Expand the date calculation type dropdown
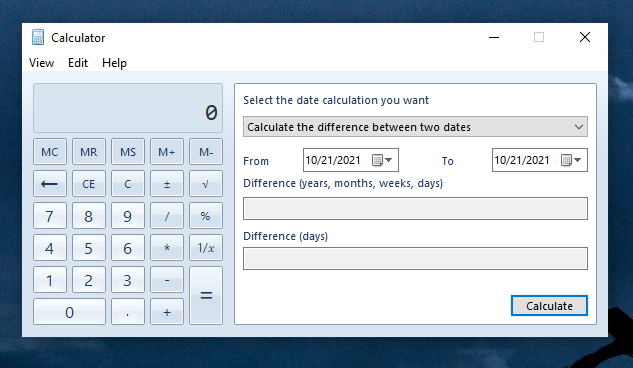Screen dimensions: 633x368 click(x=415, y=127)
